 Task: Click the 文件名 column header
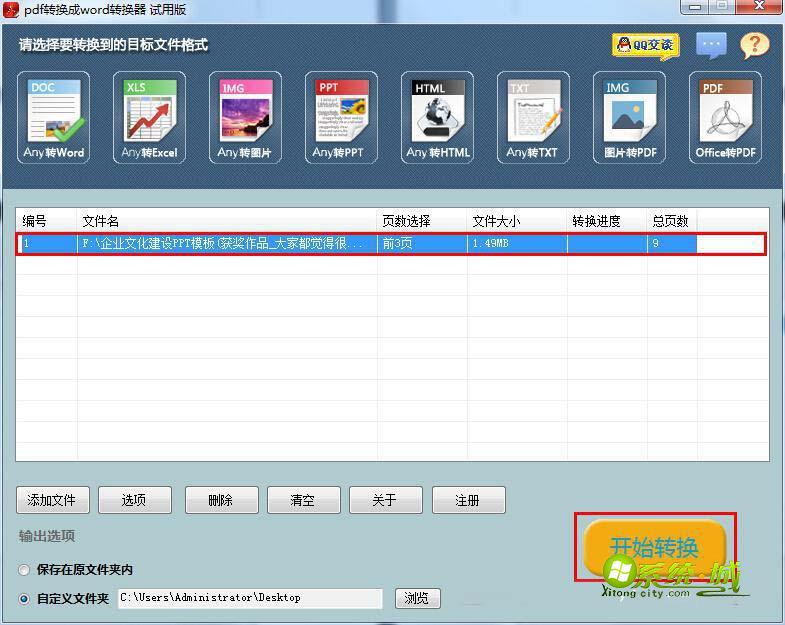(x=226, y=221)
